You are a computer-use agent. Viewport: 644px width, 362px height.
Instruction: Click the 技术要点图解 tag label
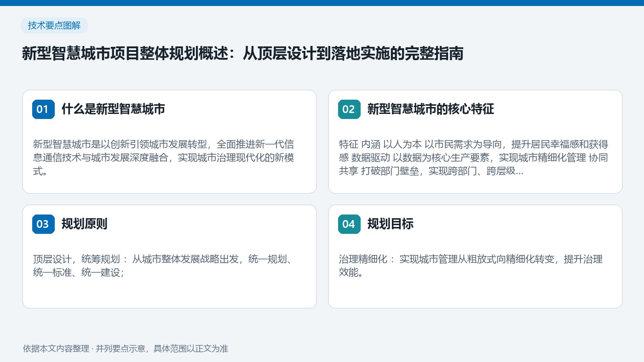click(54, 26)
